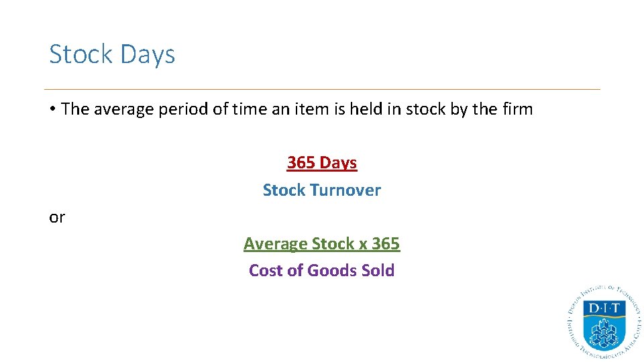Click the word 'firm' in the bullet sentence

point(517,109)
